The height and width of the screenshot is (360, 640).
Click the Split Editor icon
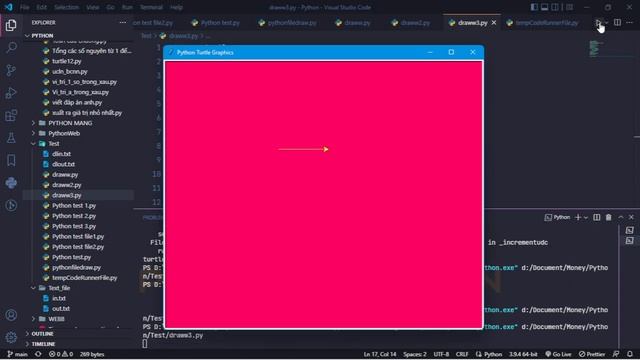tap(617, 23)
